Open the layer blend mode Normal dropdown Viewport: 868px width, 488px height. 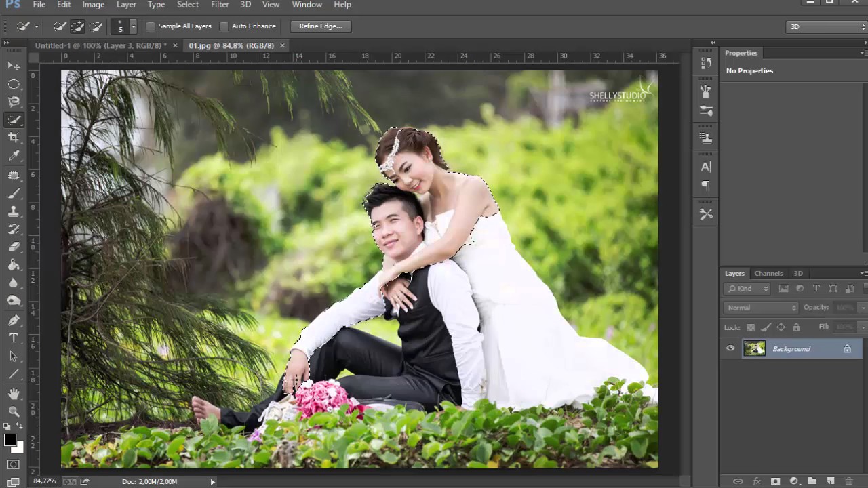tap(761, 308)
